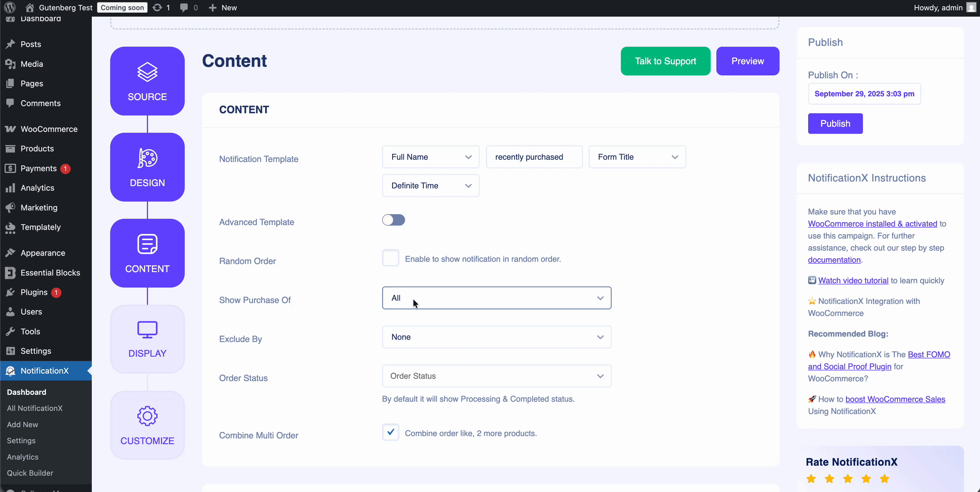The width and height of the screenshot is (980, 492).
Task: Select the Display monitor step icon
Action: (x=147, y=330)
